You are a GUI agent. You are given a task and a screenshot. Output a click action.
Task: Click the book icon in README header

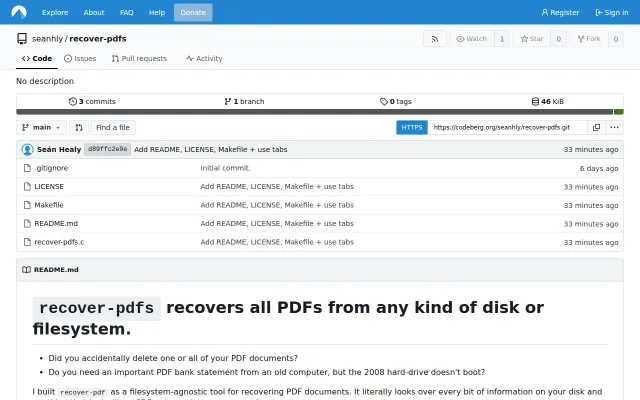point(27,270)
